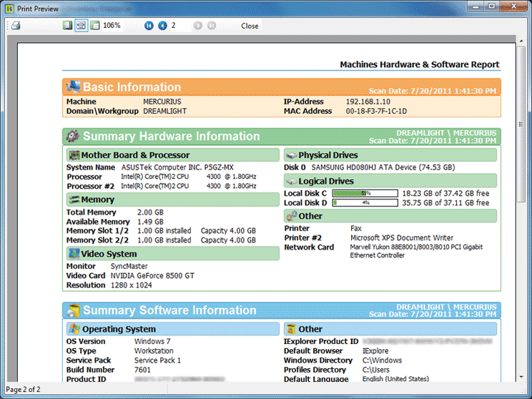Click the Summary Hardware Information gear icon

(72, 137)
